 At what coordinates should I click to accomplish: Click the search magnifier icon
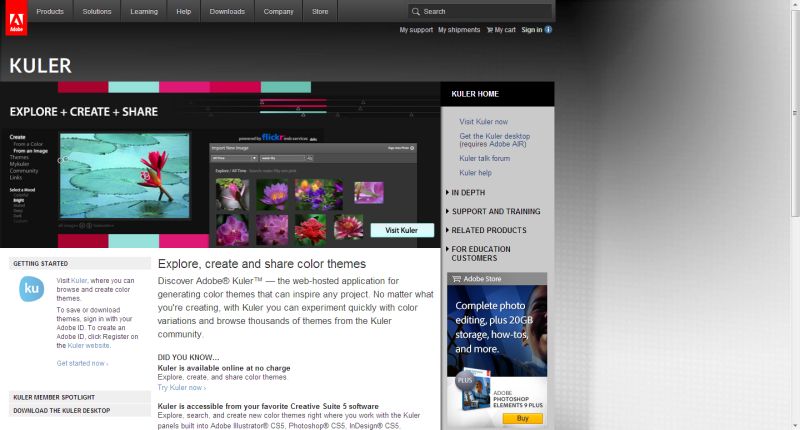point(416,11)
